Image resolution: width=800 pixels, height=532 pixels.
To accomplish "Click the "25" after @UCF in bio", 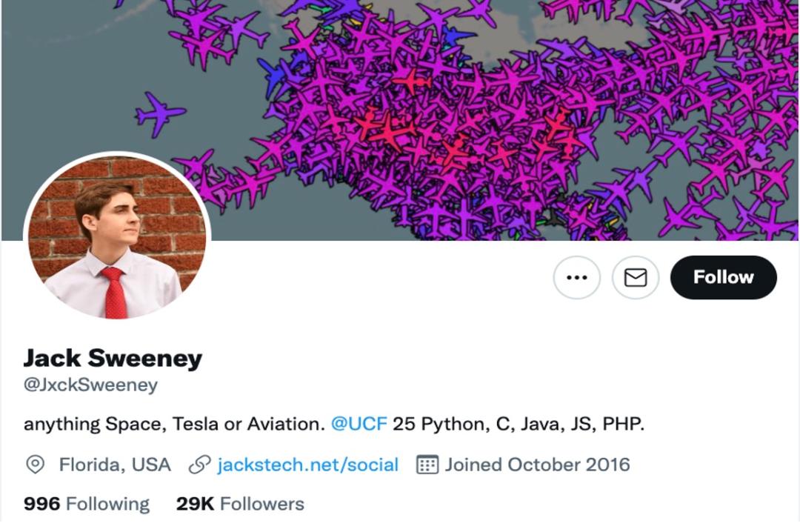I will 403,425.
